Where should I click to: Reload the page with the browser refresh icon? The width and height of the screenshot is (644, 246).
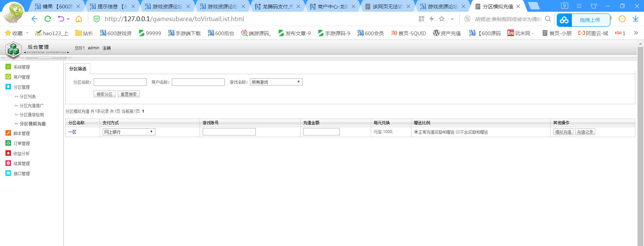click(x=48, y=19)
